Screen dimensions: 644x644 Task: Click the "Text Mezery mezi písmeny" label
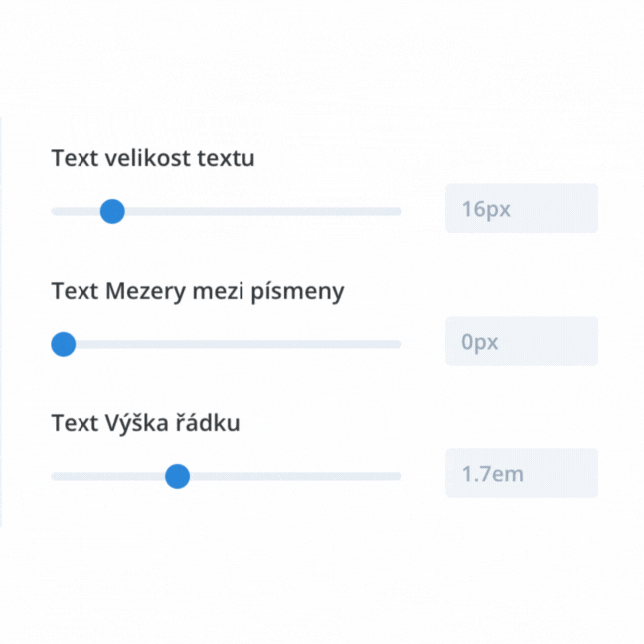pyautogui.click(x=198, y=291)
